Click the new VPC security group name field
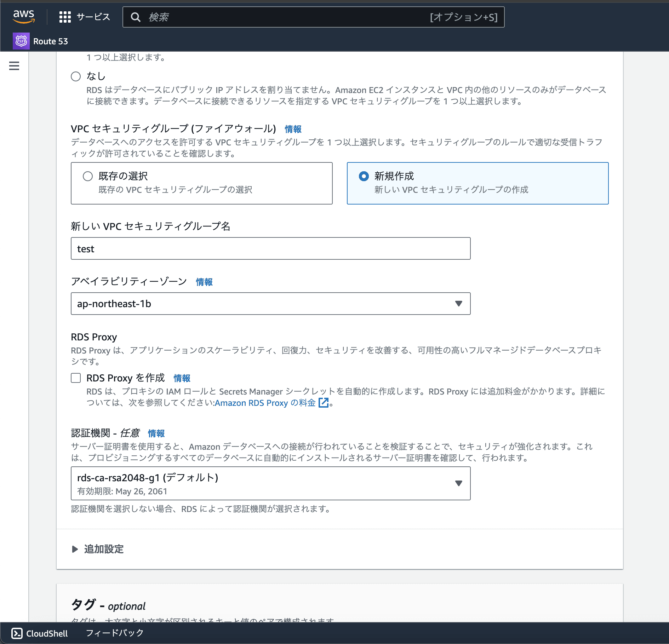669x644 pixels. click(271, 248)
